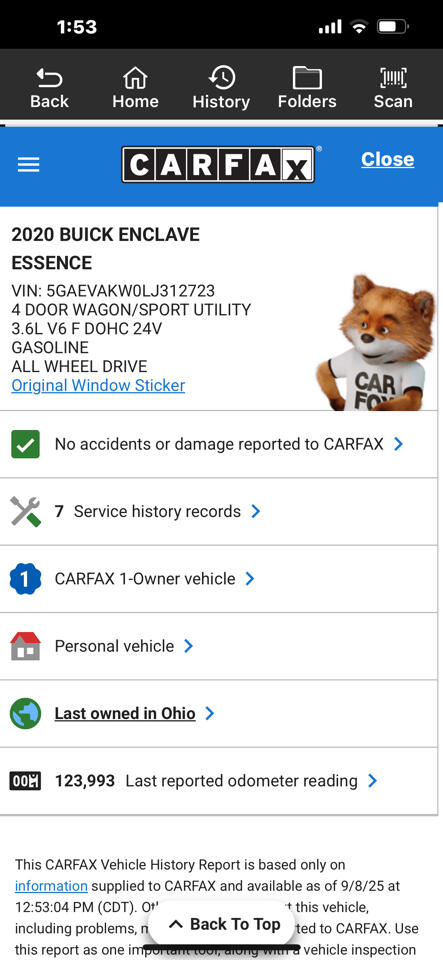Click the odometer icon beside 123,993

[x=26, y=781]
